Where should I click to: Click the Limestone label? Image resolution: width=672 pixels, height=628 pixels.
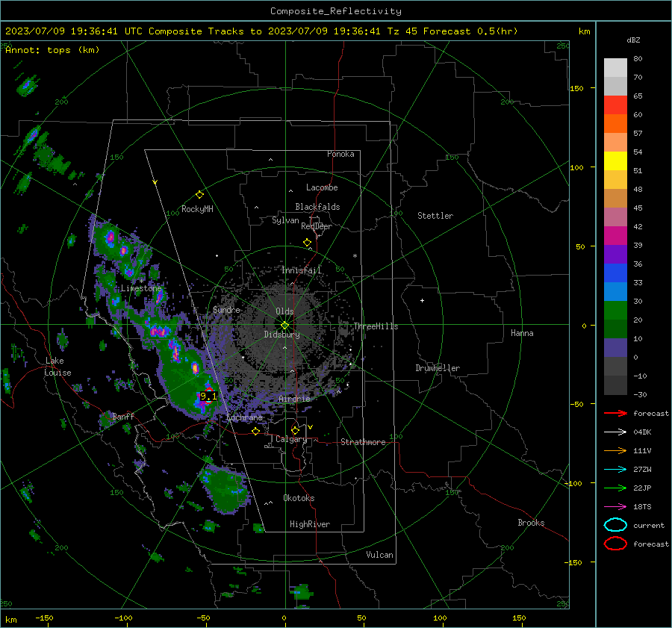141,288
